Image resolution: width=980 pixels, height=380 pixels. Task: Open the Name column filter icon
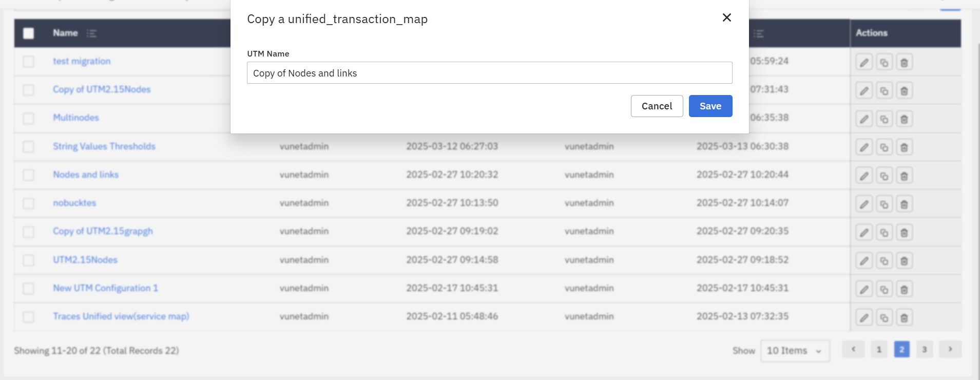point(91,33)
